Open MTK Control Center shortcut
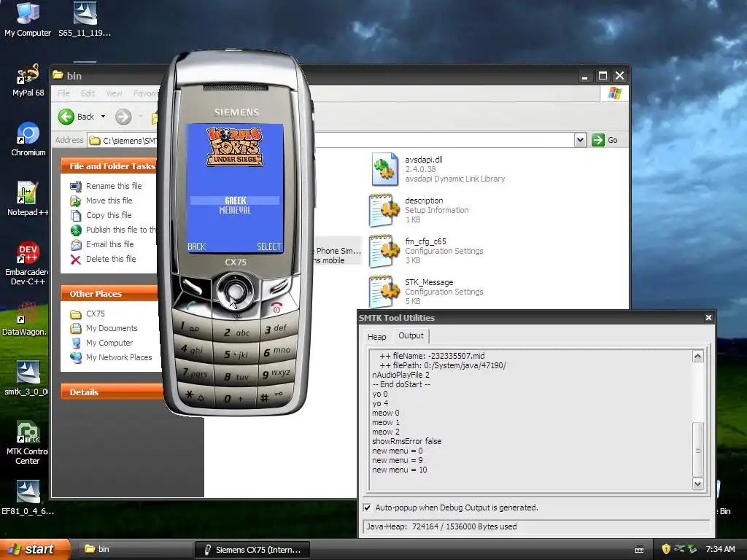Image resolution: width=747 pixels, height=560 pixels. [27, 443]
